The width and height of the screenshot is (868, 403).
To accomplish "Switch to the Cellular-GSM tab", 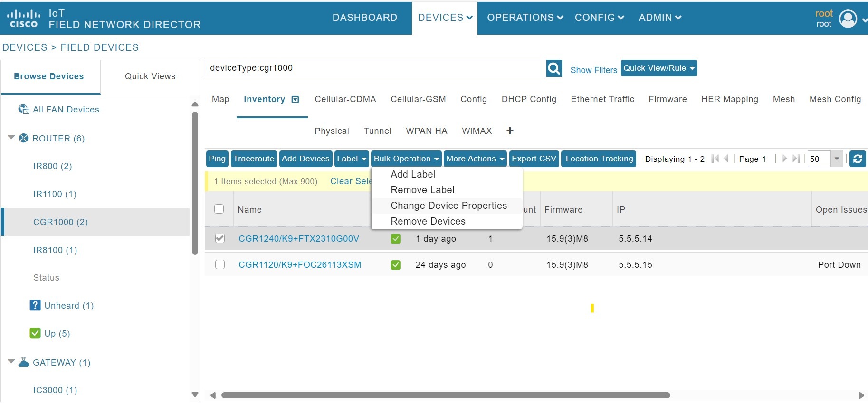I will (x=418, y=99).
